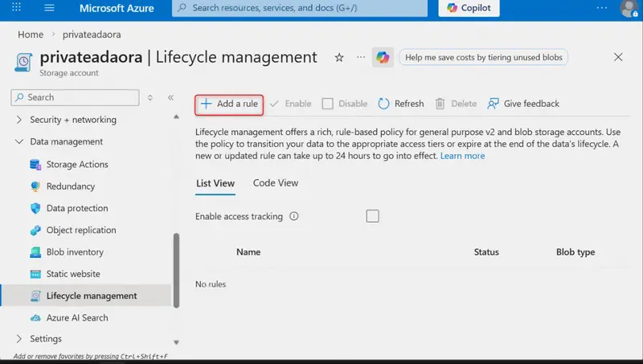Open Redundancy settings
Image resolution: width=643 pixels, height=364 pixels.
coord(71,186)
